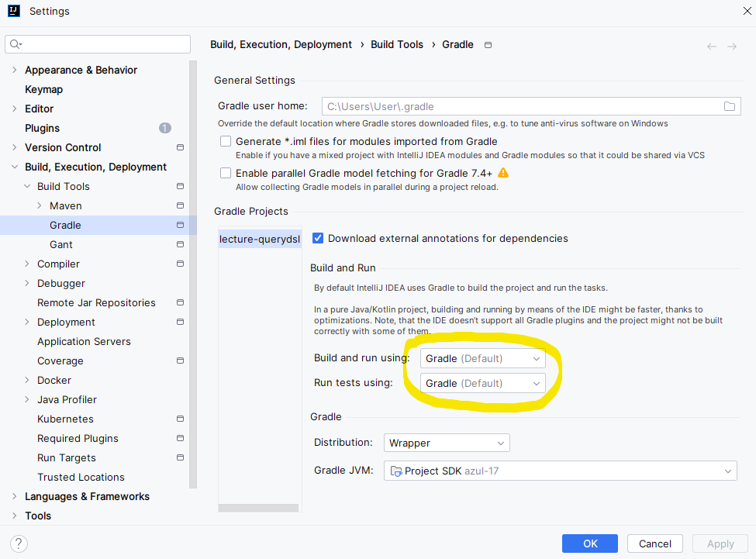Open the Distribution Wrapper dropdown

click(447, 443)
